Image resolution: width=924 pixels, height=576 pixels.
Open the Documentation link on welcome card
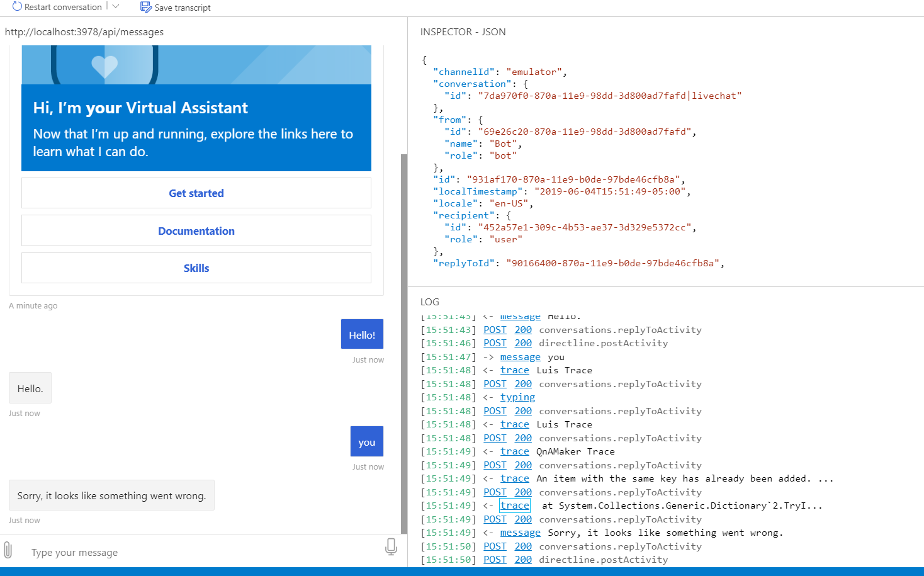(196, 230)
